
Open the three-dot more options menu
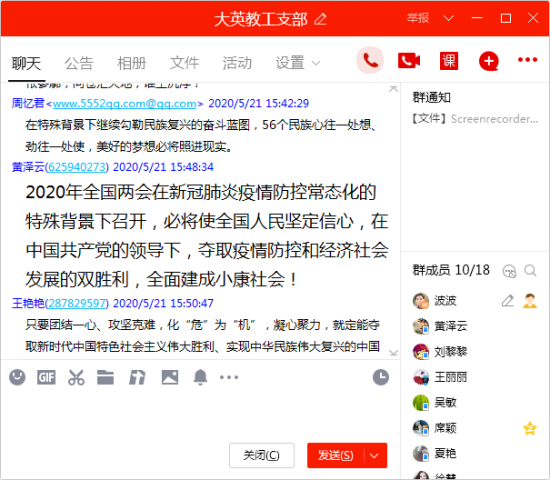(528, 60)
